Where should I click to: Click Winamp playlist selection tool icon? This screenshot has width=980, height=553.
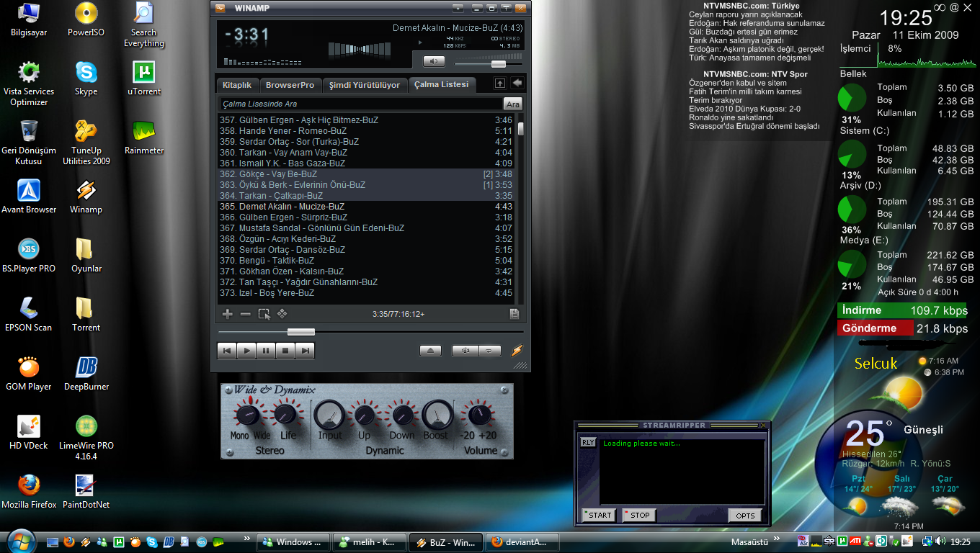[x=264, y=314]
